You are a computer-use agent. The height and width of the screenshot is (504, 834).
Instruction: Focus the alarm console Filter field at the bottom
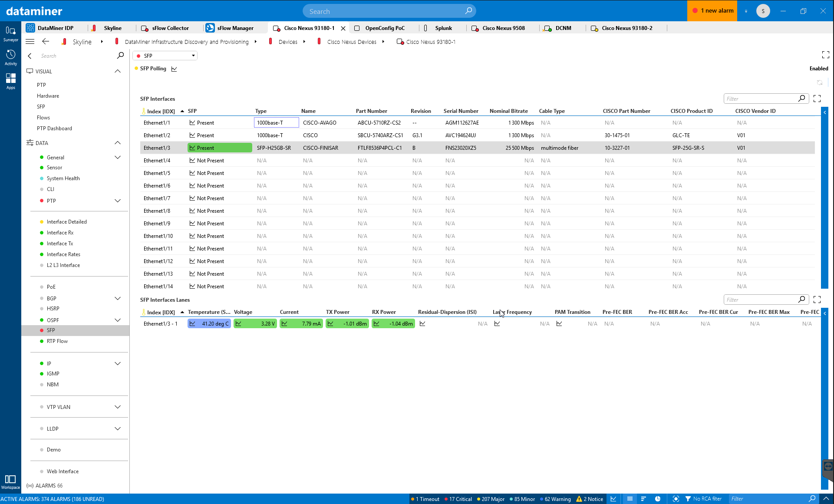click(768, 499)
